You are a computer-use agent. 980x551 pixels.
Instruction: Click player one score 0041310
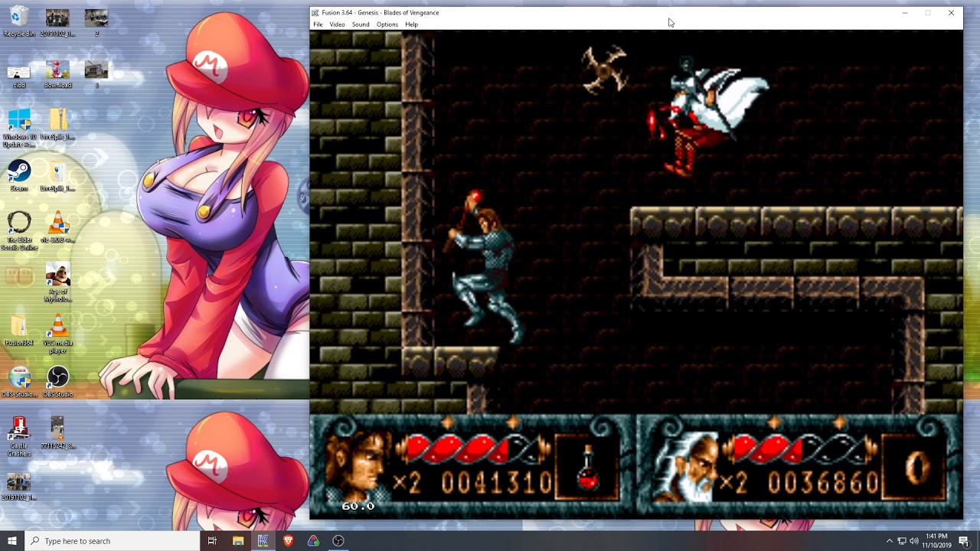pos(496,483)
